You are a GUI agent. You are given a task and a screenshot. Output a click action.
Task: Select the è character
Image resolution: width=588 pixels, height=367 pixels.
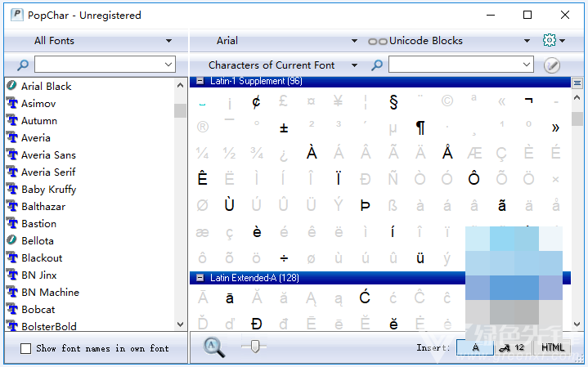(257, 231)
